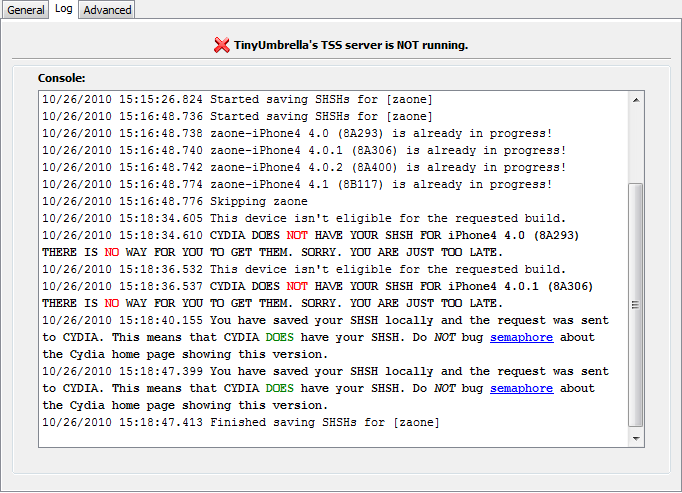Open the semaphore link in the 15:18:40.155 message
This screenshot has height=493, width=682.
pyautogui.click(x=522, y=338)
